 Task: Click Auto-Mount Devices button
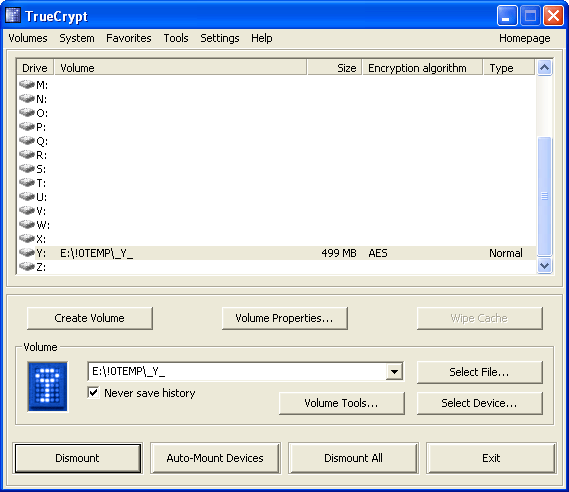click(215, 458)
